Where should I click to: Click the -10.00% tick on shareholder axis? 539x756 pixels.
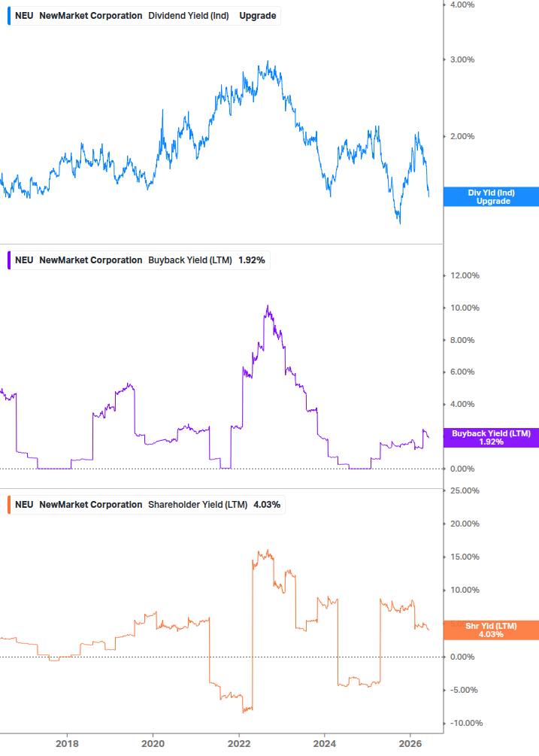(x=466, y=723)
